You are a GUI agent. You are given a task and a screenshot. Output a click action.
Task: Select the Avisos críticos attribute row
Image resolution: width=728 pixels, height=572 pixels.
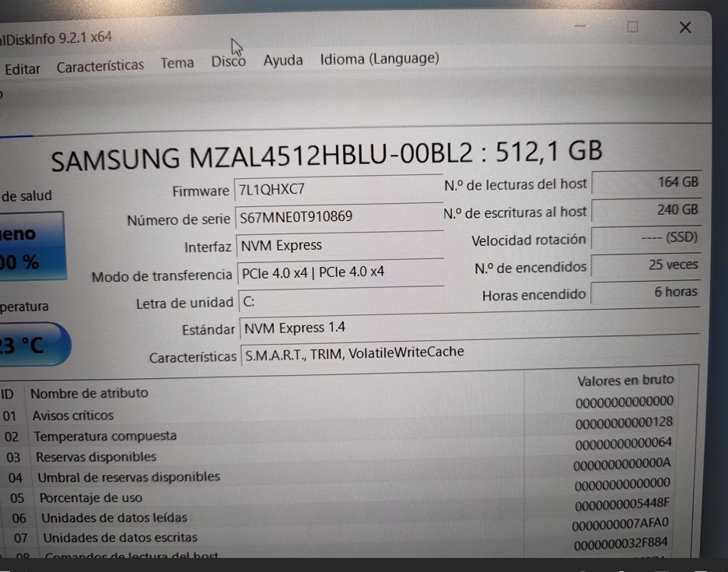pyautogui.click(x=338, y=409)
